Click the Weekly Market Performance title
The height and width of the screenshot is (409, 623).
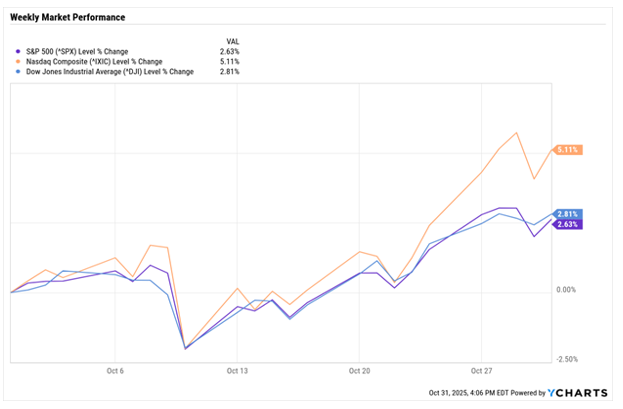coord(67,18)
